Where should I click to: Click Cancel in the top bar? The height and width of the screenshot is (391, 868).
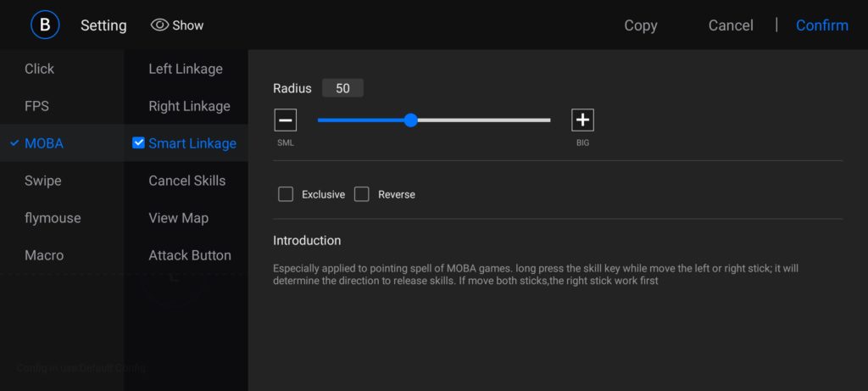point(730,25)
